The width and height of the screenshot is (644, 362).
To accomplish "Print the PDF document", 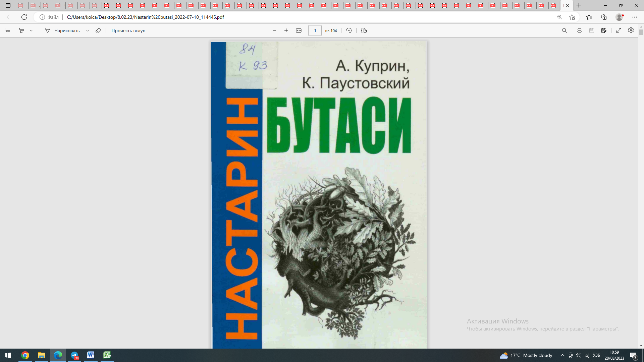I will tap(580, 31).
